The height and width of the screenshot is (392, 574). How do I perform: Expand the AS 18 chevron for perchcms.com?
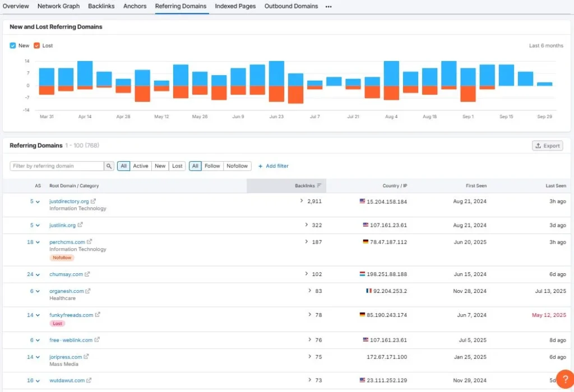[x=38, y=242]
